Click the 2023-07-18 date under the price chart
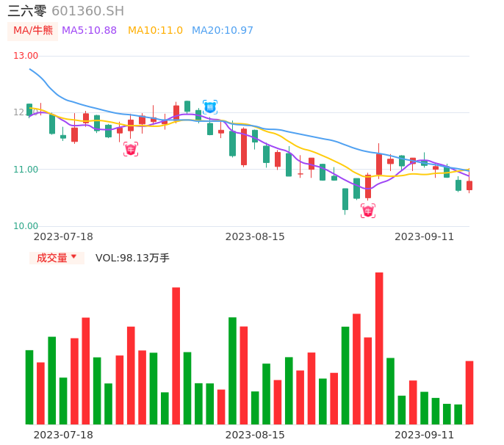This screenshot has width=504, height=445. coord(63,236)
